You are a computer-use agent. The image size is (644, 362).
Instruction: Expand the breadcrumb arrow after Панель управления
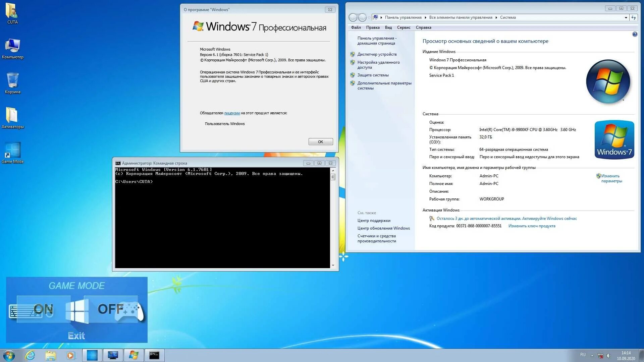click(425, 17)
